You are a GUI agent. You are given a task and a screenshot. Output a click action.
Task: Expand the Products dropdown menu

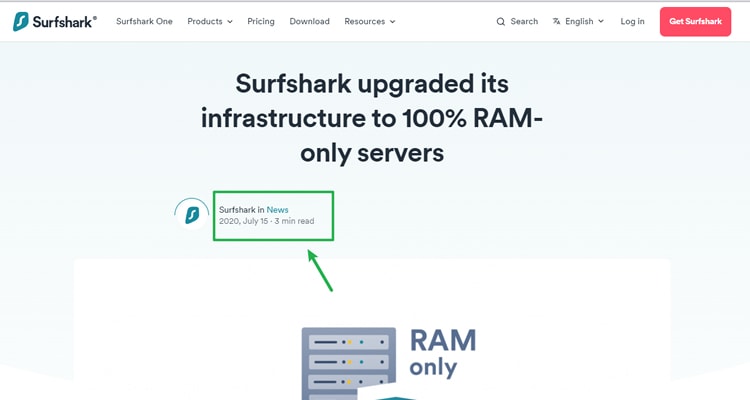click(210, 22)
